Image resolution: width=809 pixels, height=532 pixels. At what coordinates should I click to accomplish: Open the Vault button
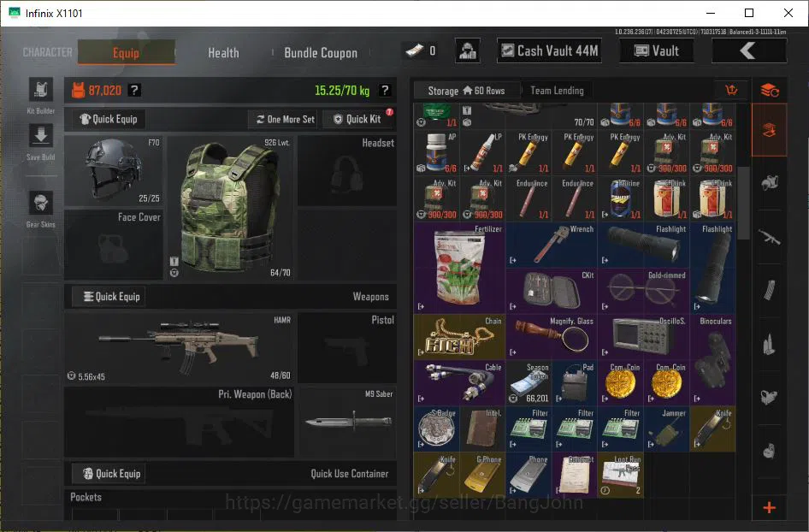coord(656,50)
